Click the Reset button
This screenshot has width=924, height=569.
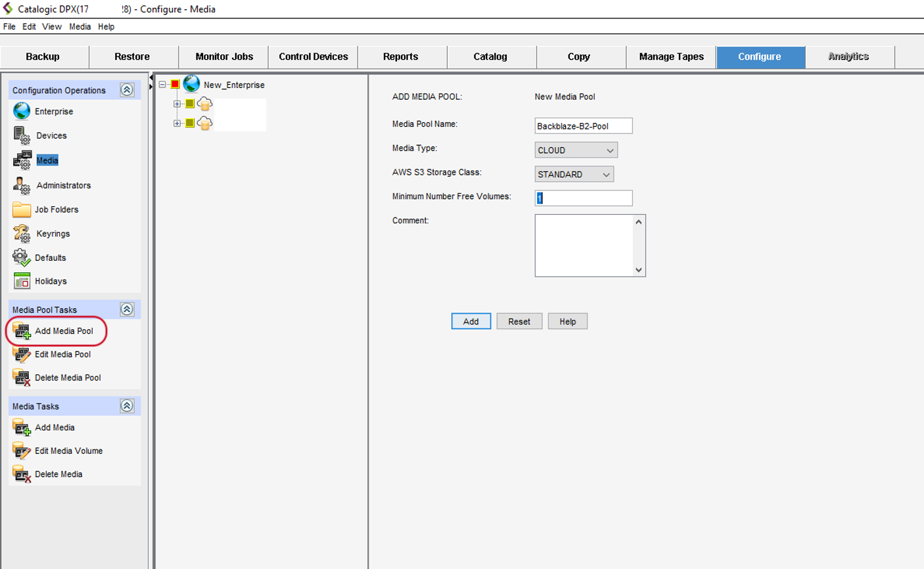519,321
